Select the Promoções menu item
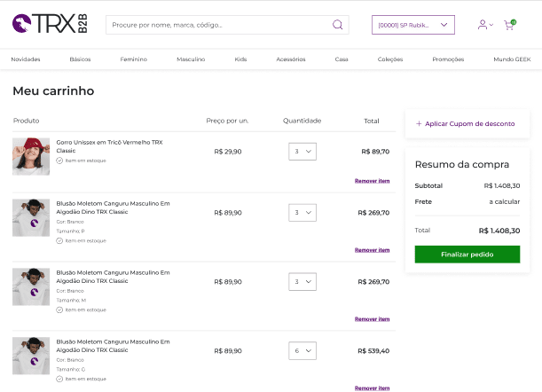Image resolution: width=542 pixels, height=392 pixels. [448, 59]
